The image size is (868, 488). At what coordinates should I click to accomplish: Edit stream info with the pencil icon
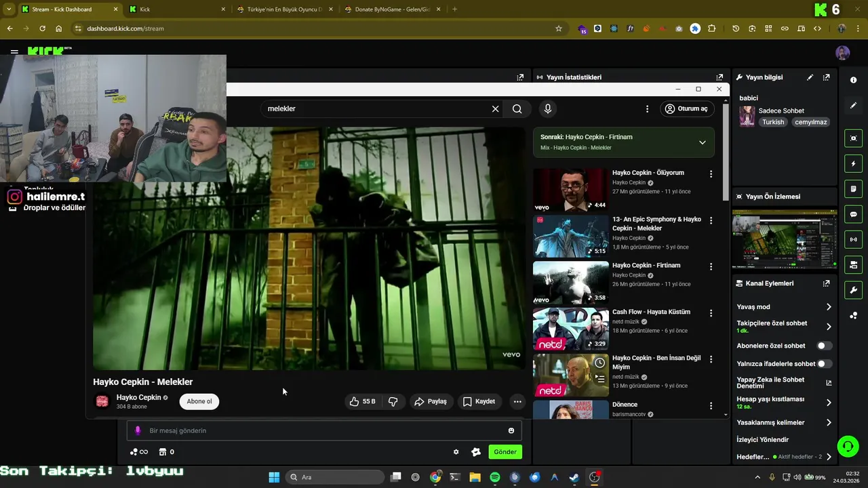[810, 77]
